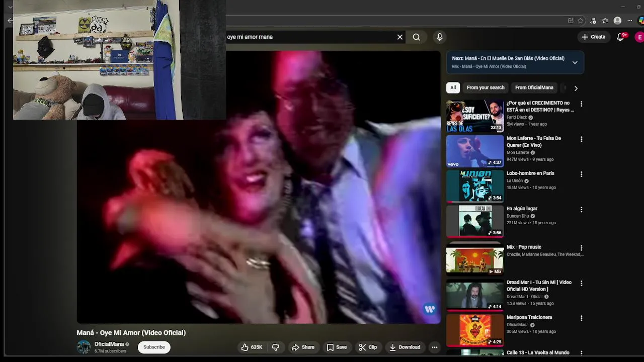Select the From your search chip
The image size is (644, 362).
pyautogui.click(x=486, y=87)
